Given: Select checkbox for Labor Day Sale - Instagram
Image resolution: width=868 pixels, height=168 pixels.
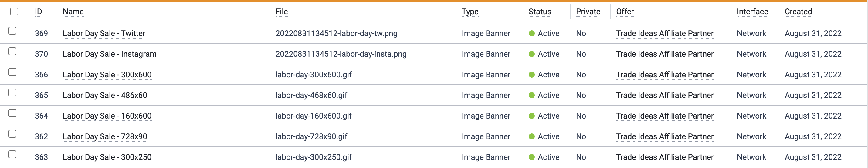Looking at the screenshot, I should (12, 51).
